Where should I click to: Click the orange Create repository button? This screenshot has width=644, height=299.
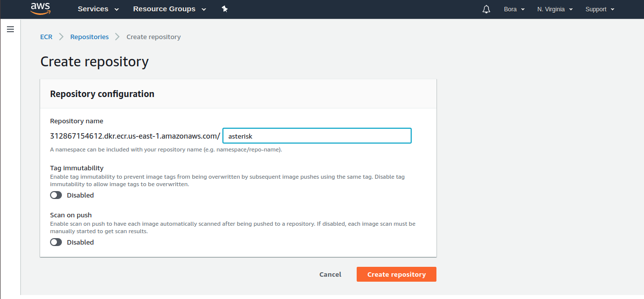pyautogui.click(x=396, y=274)
